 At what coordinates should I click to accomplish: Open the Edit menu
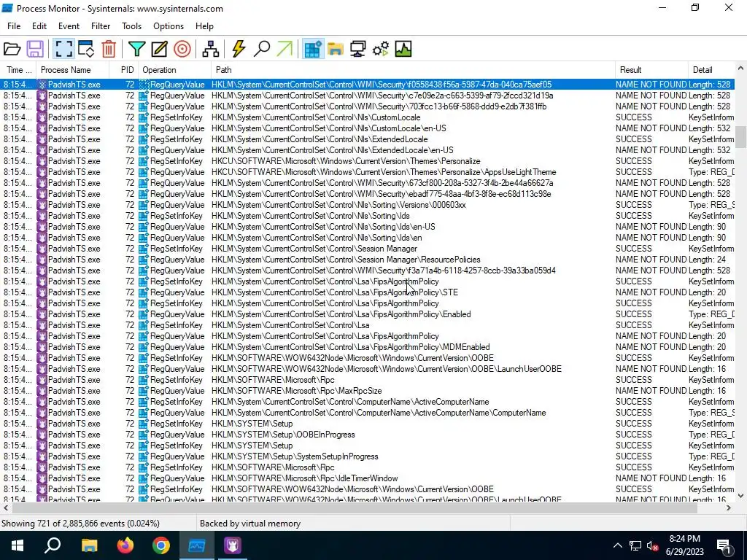pos(39,26)
